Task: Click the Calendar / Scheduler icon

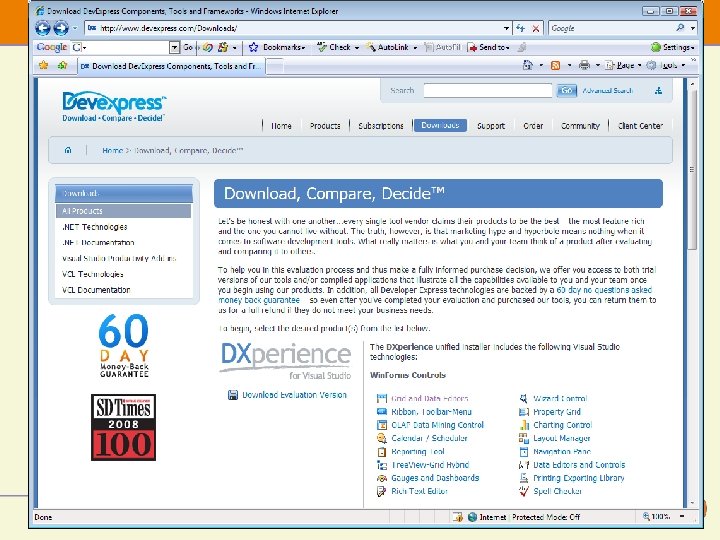Action: pos(382,438)
